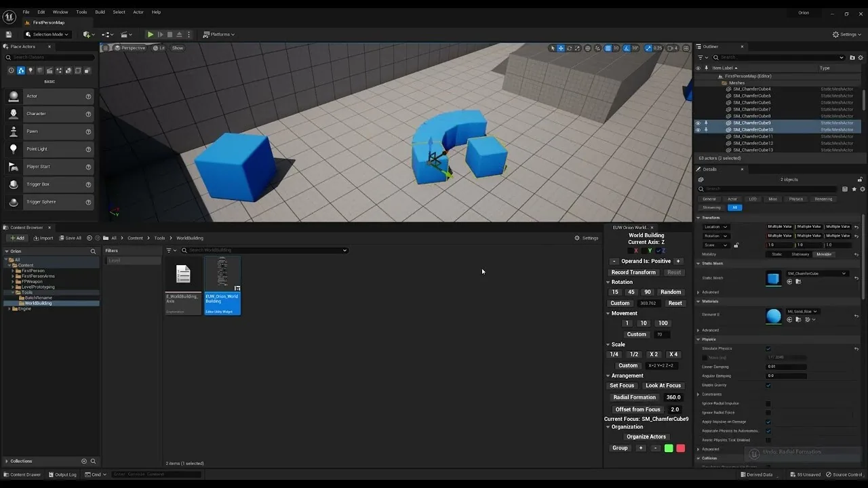
Task: Open the cinematics clapperboard menu
Action: (126, 35)
